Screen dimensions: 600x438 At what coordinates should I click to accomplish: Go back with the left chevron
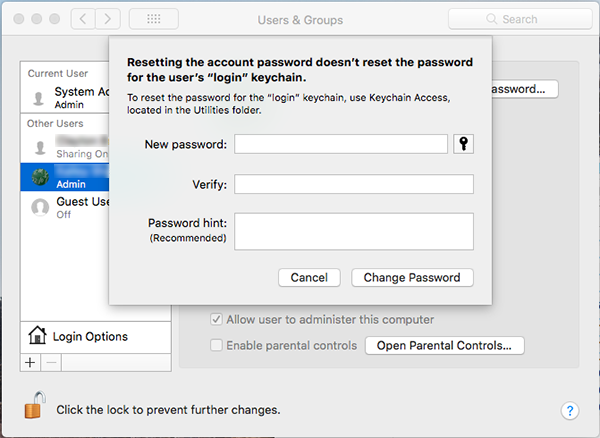coord(83,19)
